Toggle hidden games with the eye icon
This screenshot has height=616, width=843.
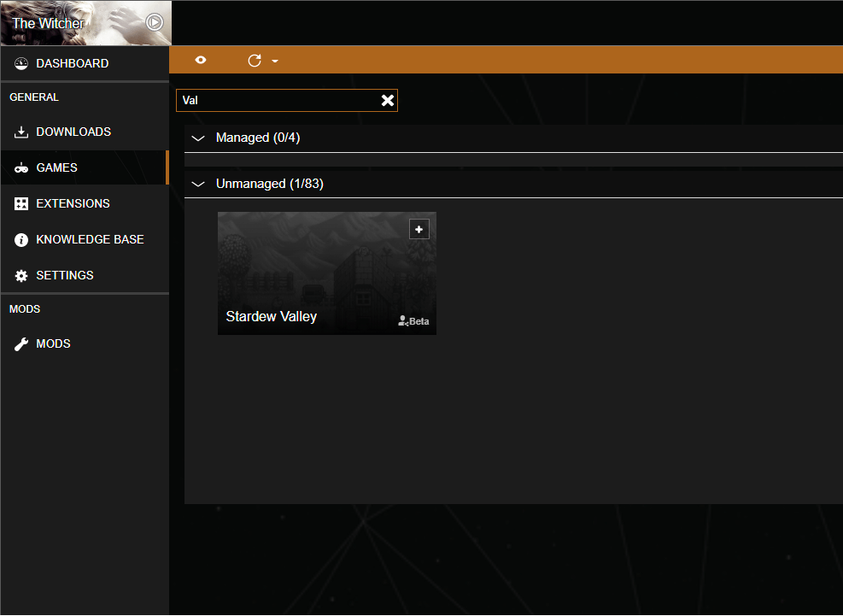200,60
